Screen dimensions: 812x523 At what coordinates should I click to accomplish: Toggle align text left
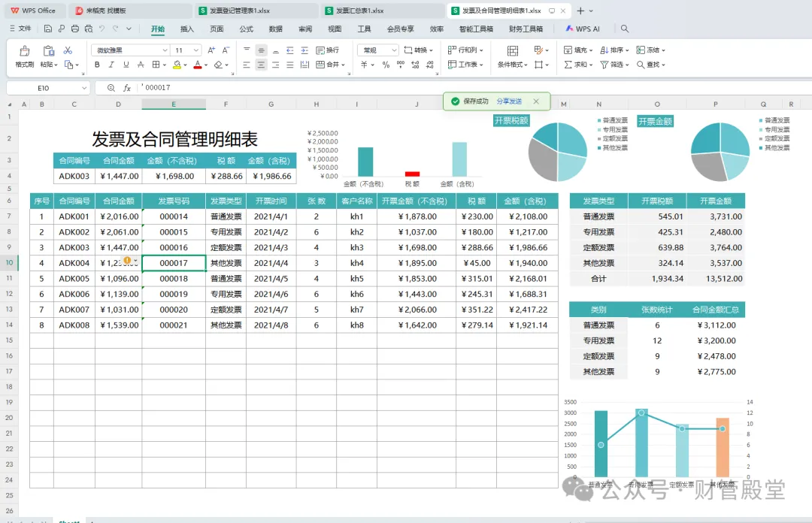tap(247, 65)
